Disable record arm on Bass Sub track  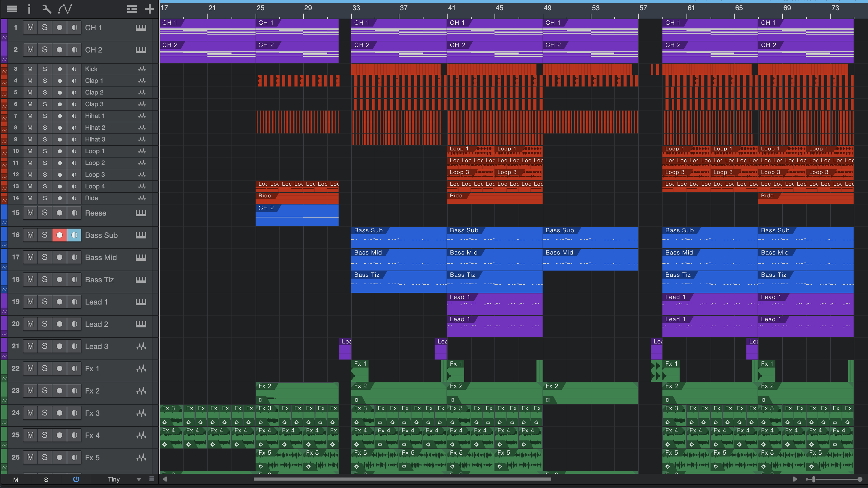pyautogui.click(x=59, y=235)
